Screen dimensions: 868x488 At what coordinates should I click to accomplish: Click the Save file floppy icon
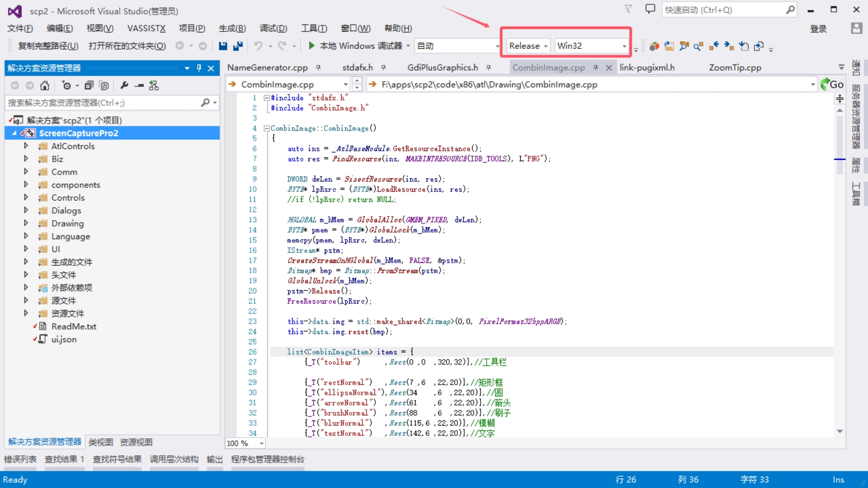[222, 46]
